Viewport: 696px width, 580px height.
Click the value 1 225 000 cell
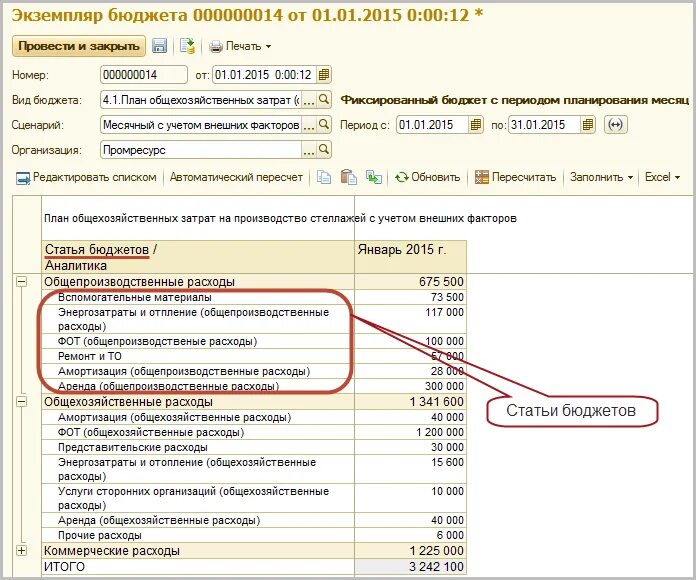(411, 551)
